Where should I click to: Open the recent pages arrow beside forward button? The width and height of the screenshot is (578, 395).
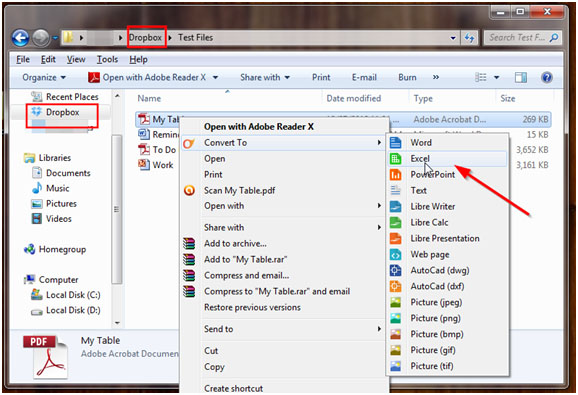[55, 38]
